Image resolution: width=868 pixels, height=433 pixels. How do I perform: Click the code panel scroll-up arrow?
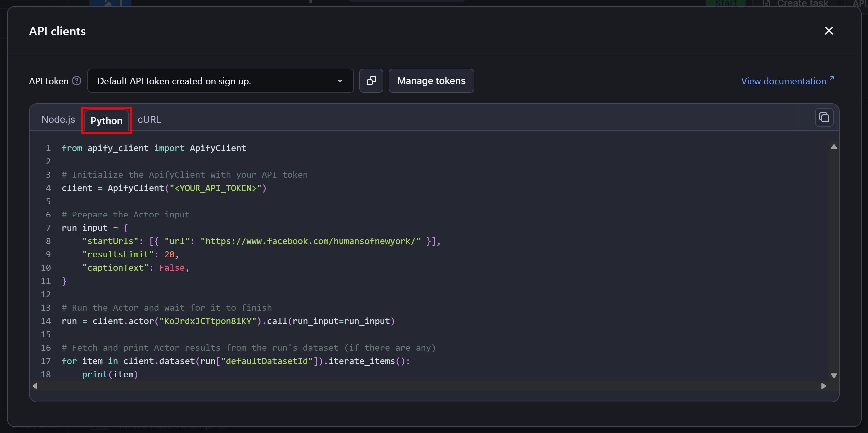click(x=834, y=146)
